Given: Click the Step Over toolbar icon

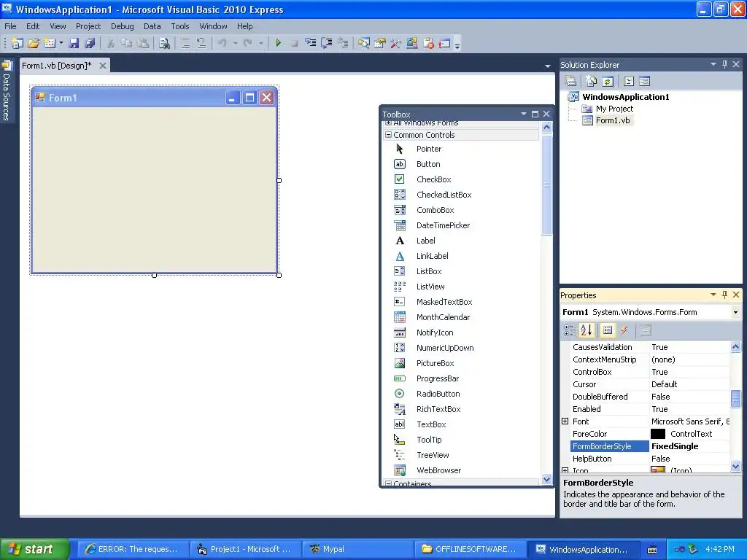Looking at the screenshot, I should [327, 43].
